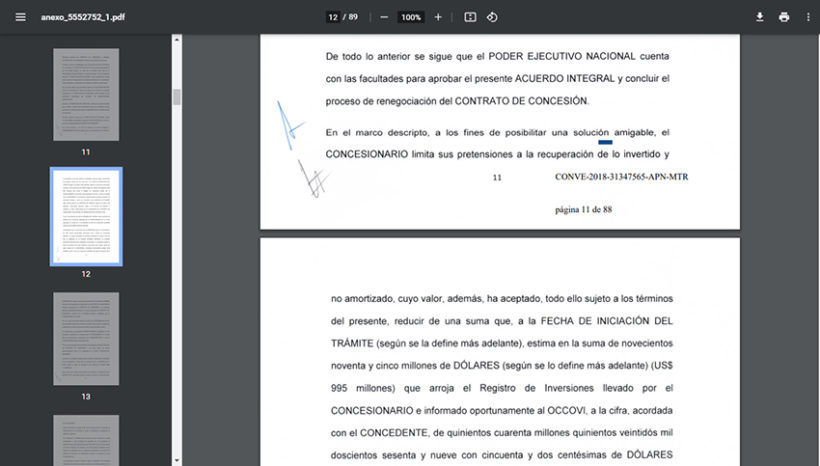Click the 100% zoom level field
The width and height of the screenshot is (820, 466).
click(x=410, y=17)
